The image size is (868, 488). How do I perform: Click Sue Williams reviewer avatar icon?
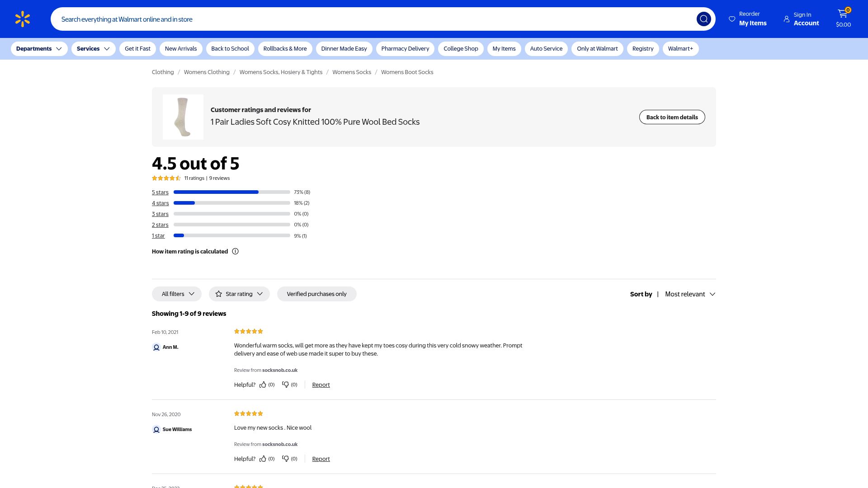156,429
